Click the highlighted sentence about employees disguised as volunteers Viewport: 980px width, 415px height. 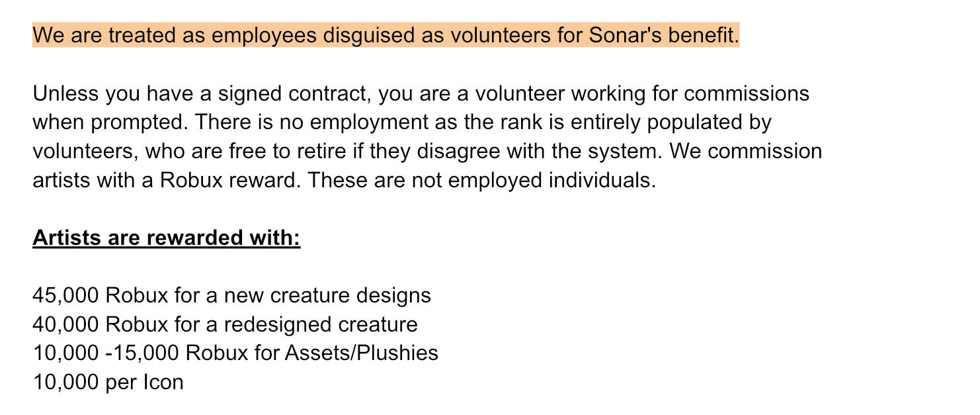386,35
